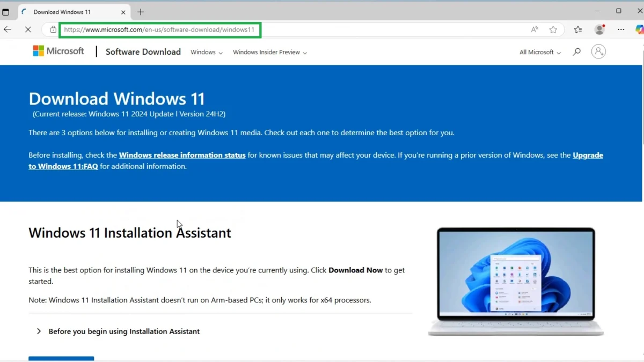Screen dimensions: 644x362
Task: Open the Copilot sidebar icon
Action: click(639, 29)
